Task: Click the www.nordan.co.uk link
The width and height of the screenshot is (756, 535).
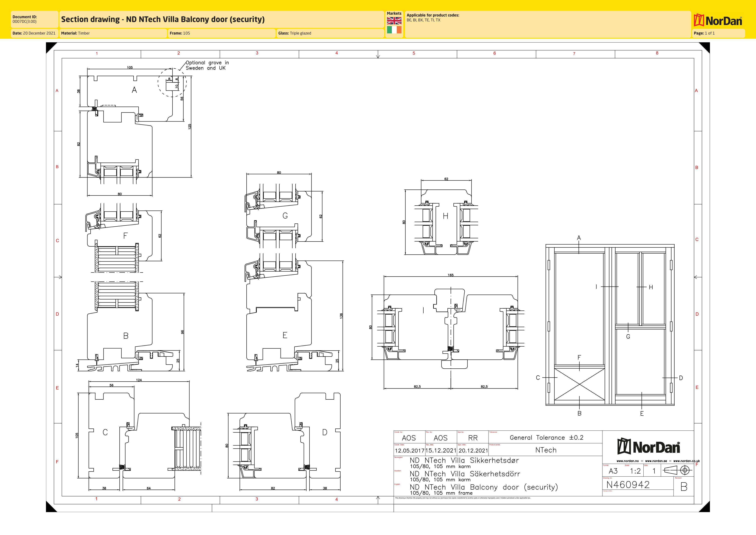Action: click(x=687, y=461)
